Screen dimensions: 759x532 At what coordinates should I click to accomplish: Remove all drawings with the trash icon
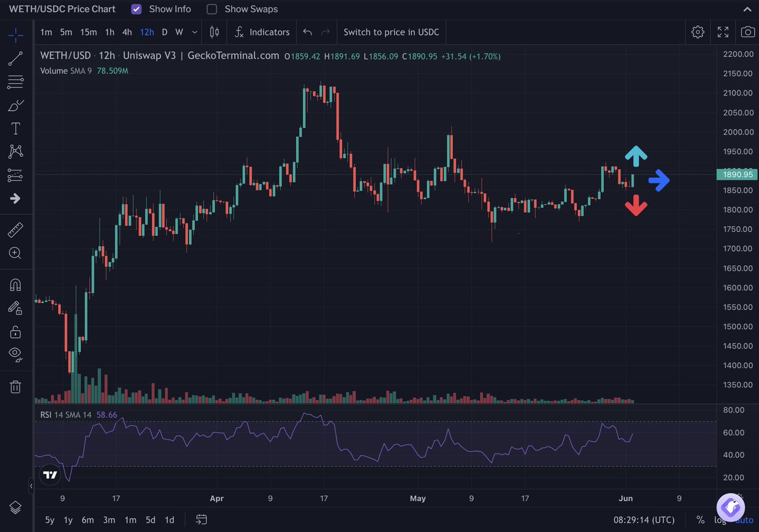15,386
